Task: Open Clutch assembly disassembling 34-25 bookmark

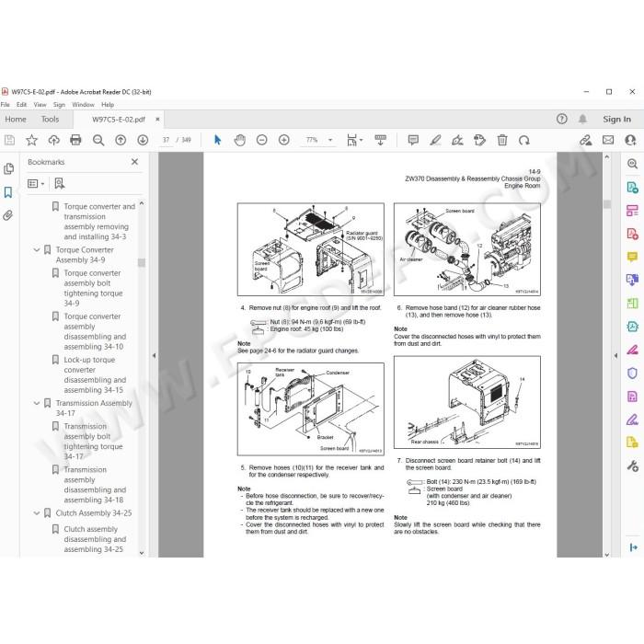Action: [x=95, y=539]
